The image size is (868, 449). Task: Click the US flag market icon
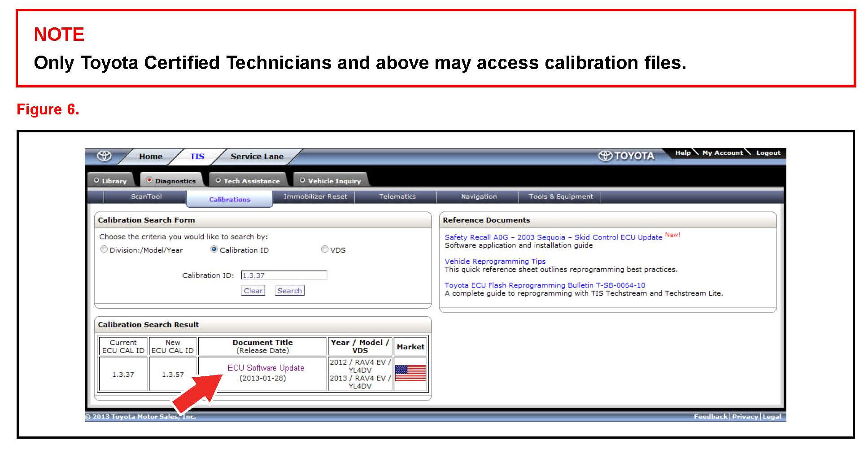[x=410, y=373]
